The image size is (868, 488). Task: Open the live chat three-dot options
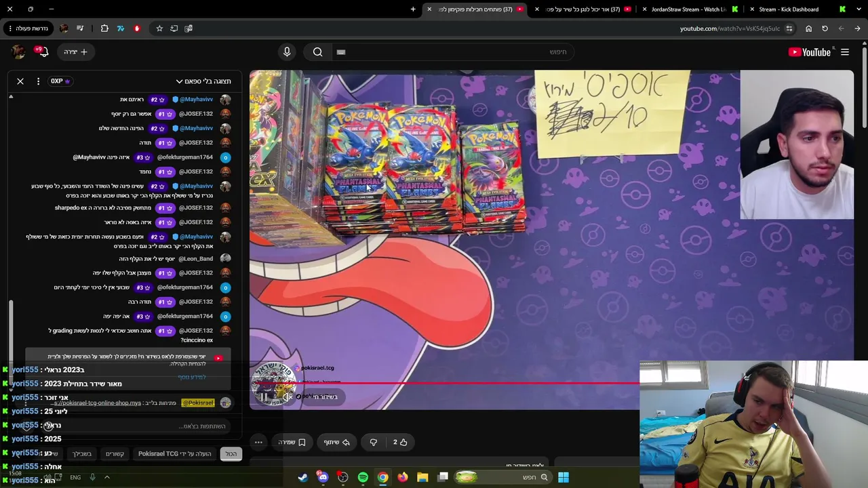point(38,81)
